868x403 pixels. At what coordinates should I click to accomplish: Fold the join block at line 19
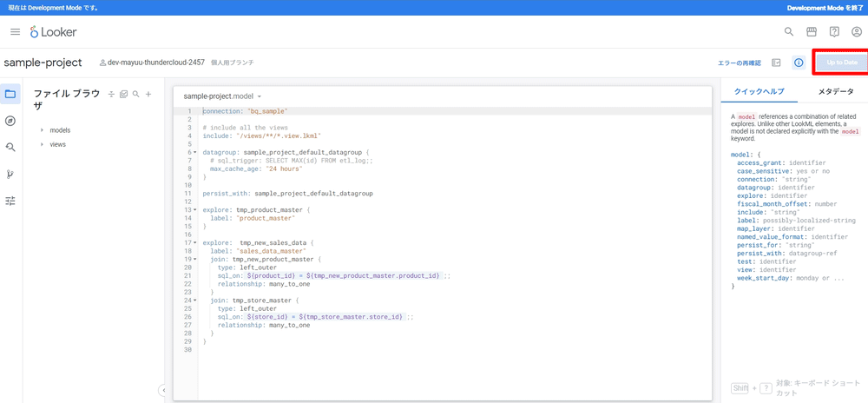pyautogui.click(x=194, y=259)
